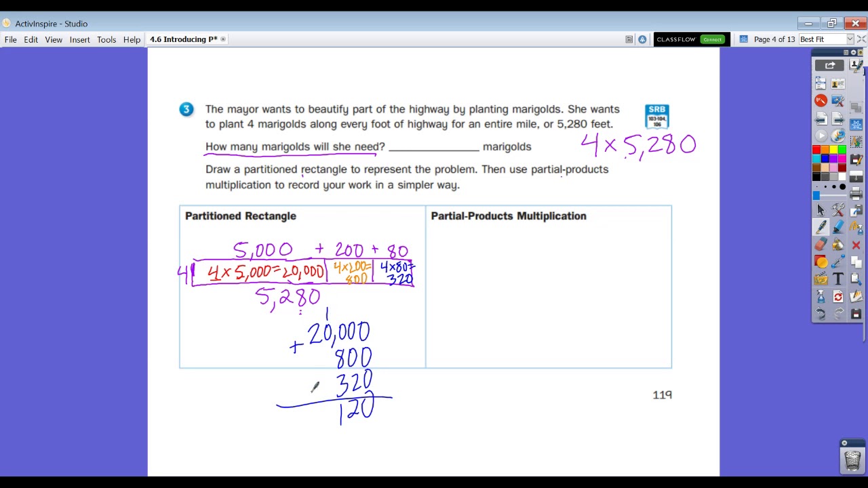Open the Insert menu

79,39
